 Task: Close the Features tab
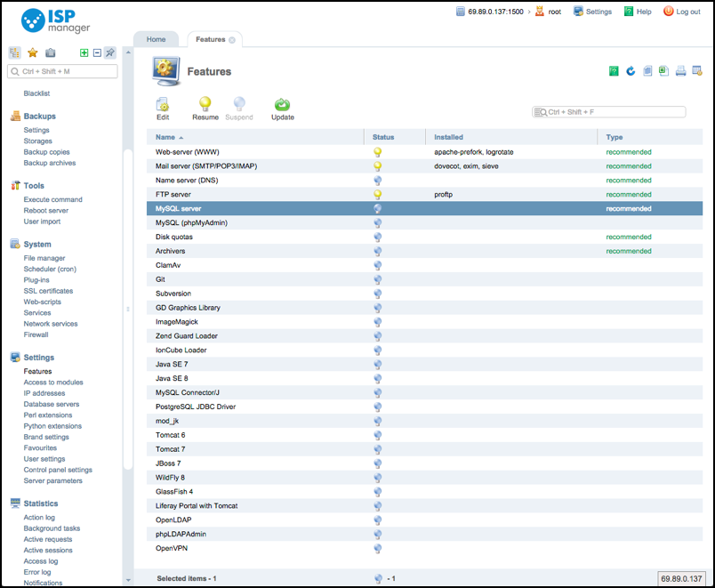pyautogui.click(x=232, y=40)
